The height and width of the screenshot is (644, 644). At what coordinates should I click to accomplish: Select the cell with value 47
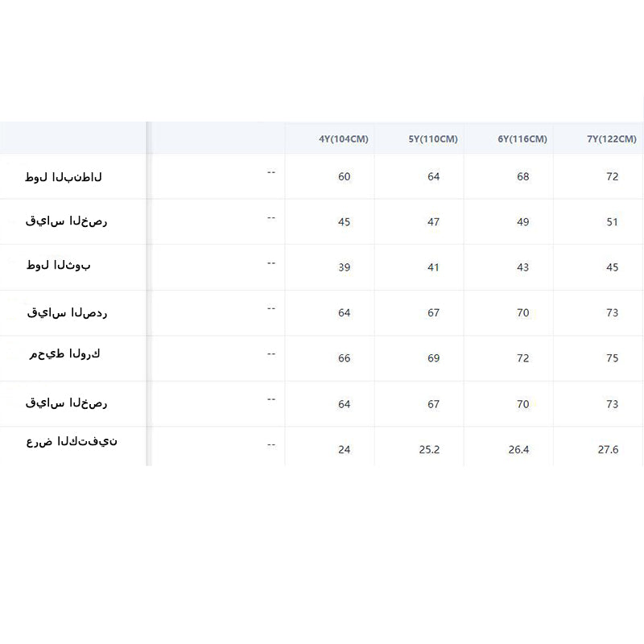click(x=434, y=222)
